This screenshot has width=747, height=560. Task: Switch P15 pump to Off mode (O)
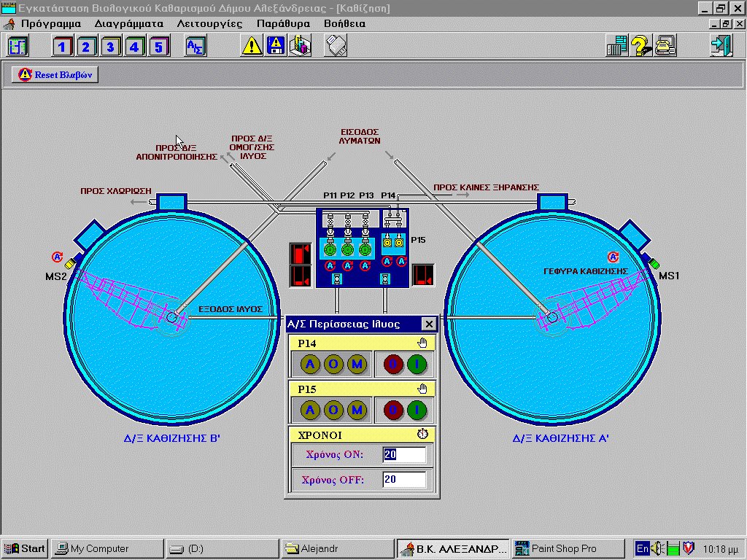(333, 410)
